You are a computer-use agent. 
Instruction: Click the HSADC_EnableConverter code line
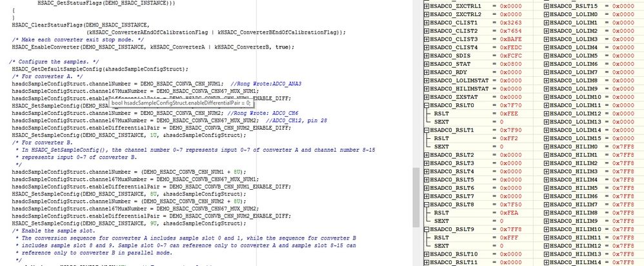(153, 47)
